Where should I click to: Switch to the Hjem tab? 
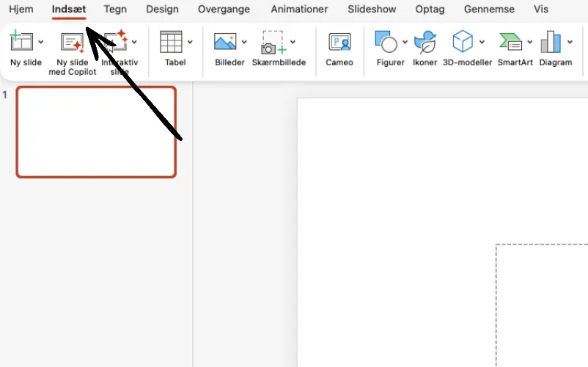coord(21,9)
